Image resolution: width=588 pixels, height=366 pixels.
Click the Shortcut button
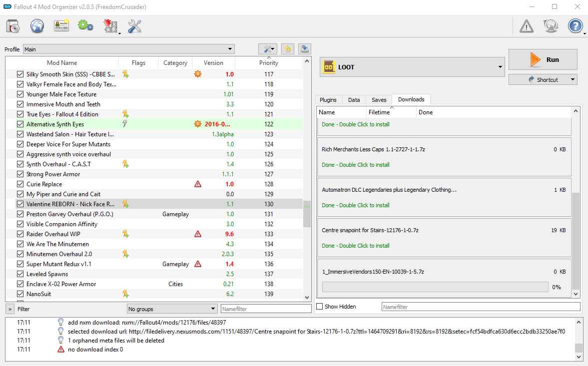click(x=543, y=79)
